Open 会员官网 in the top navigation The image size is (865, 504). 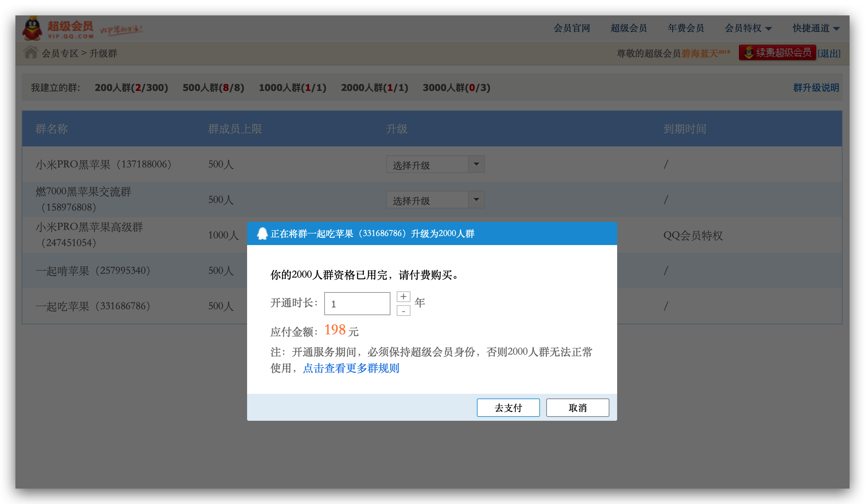click(x=572, y=28)
